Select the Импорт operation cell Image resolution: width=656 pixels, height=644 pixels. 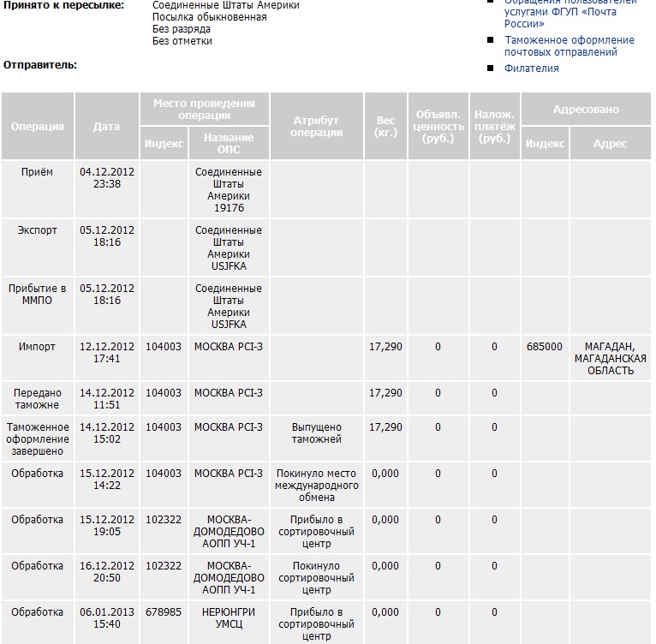pyautogui.click(x=37, y=347)
